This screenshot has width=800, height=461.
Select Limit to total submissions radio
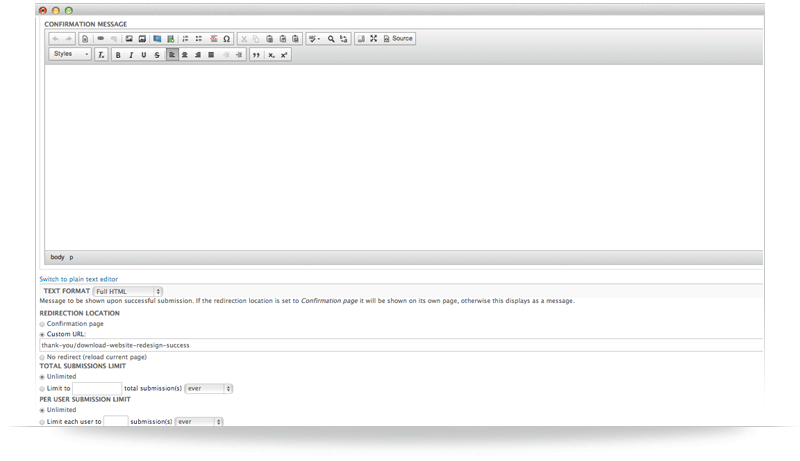pos(42,389)
